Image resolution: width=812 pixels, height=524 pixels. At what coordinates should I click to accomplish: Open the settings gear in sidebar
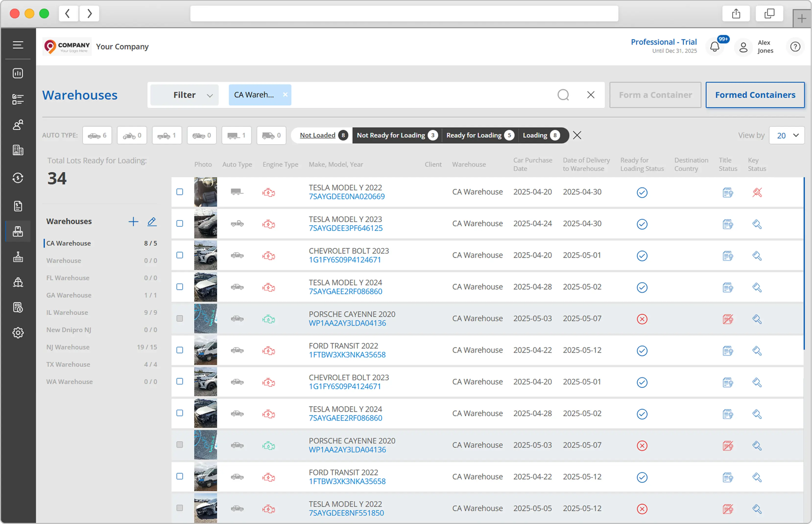(18, 333)
